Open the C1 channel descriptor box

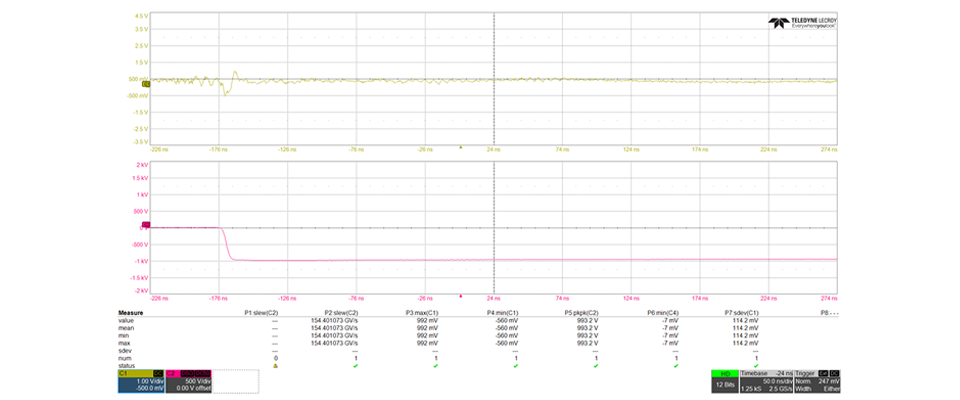tap(140, 380)
